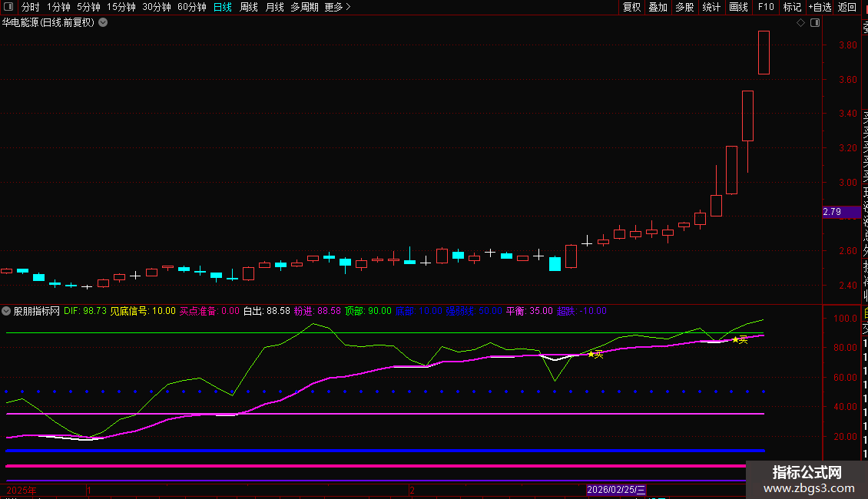Screen dimensions: 868x499
Task: Select the 5分钟 period
Action: [x=88, y=7]
